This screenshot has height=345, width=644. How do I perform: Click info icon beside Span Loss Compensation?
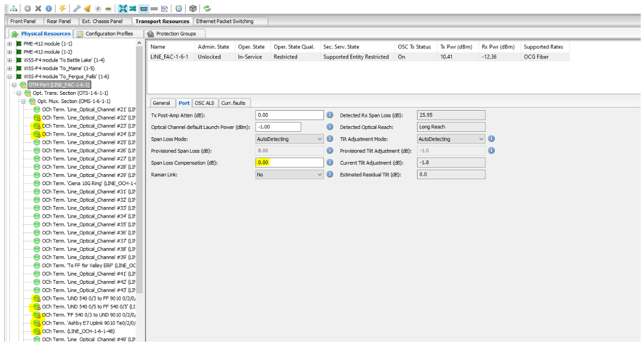click(330, 163)
